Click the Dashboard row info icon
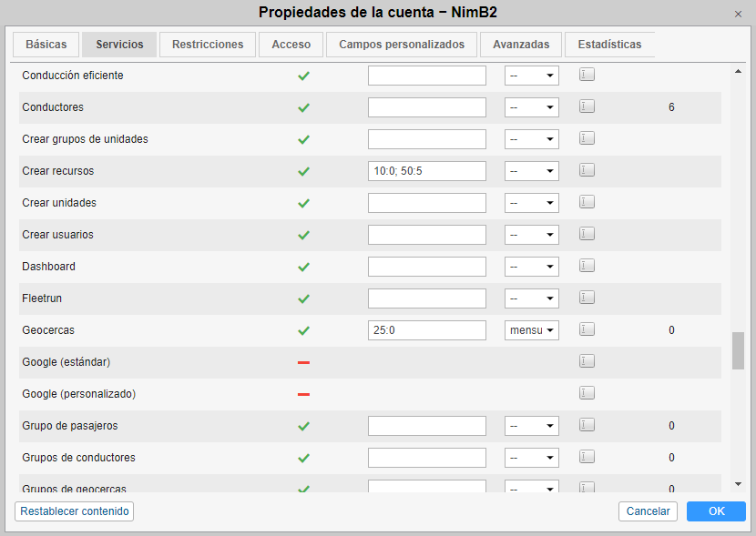The width and height of the screenshot is (756, 536). click(587, 266)
